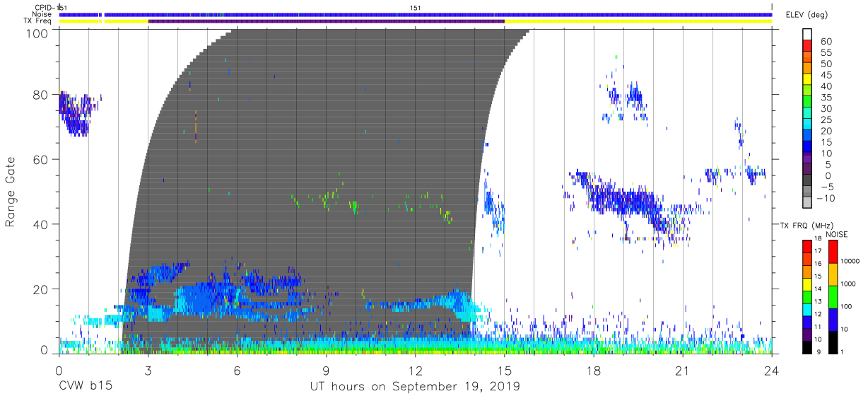Click the '24' tick on the UT hours axis
Image resolution: width=868 pixels, height=401 pixels.
[772, 371]
